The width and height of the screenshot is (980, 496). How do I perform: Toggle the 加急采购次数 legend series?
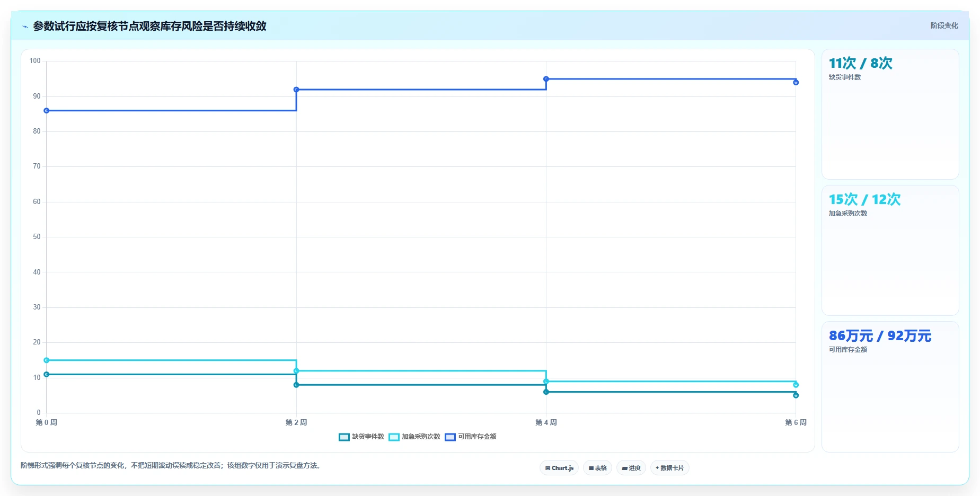point(414,437)
